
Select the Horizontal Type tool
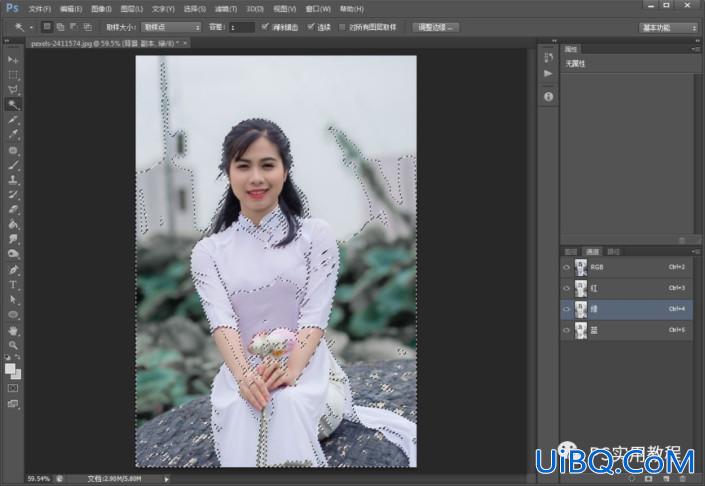13,285
